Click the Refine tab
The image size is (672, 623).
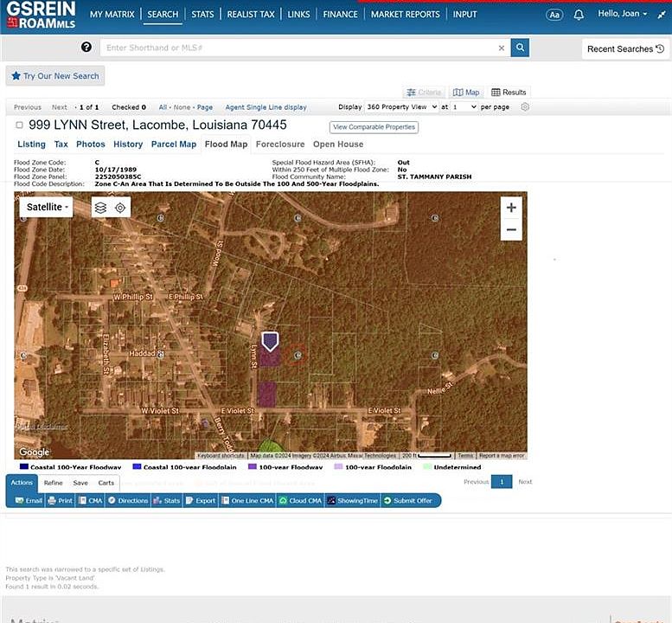click(53, 483)
